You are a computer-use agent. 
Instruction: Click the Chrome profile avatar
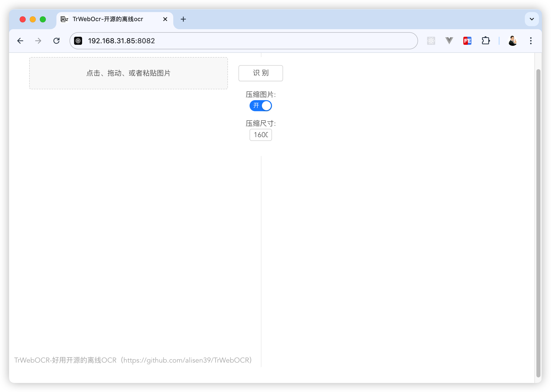pyautogui.click(x=512, y=41)
